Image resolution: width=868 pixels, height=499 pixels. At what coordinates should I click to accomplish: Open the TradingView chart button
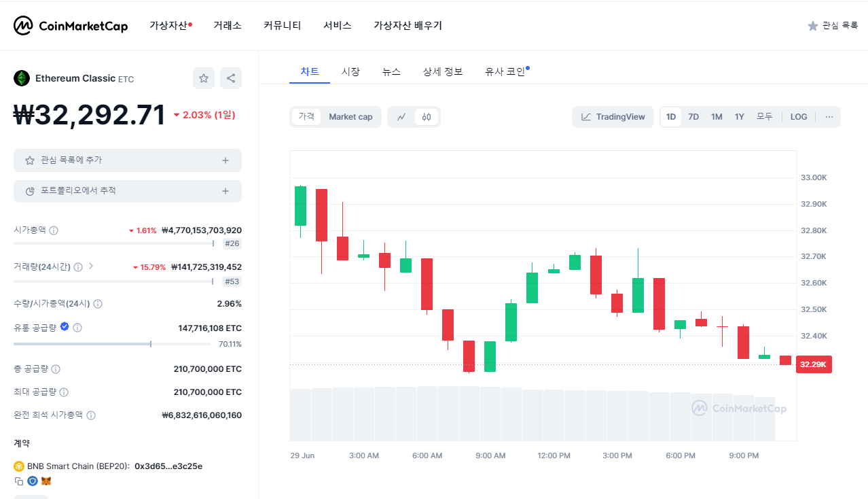(613, 117)
